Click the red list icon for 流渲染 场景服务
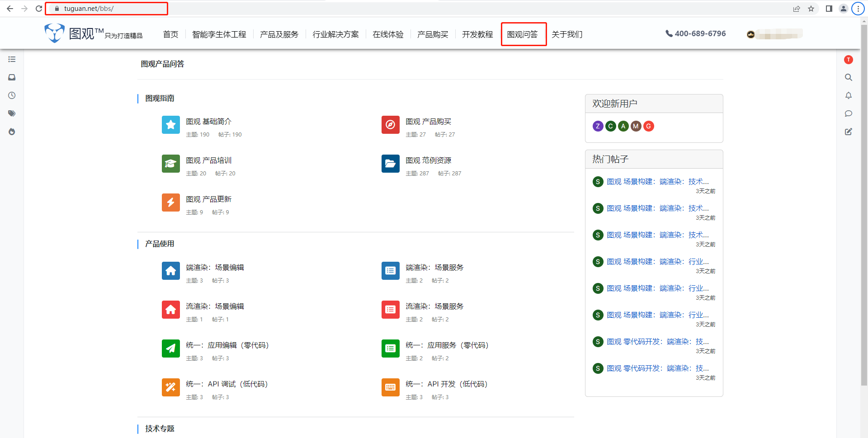This screenshot has width=868, height=438. tap(391, 310)
